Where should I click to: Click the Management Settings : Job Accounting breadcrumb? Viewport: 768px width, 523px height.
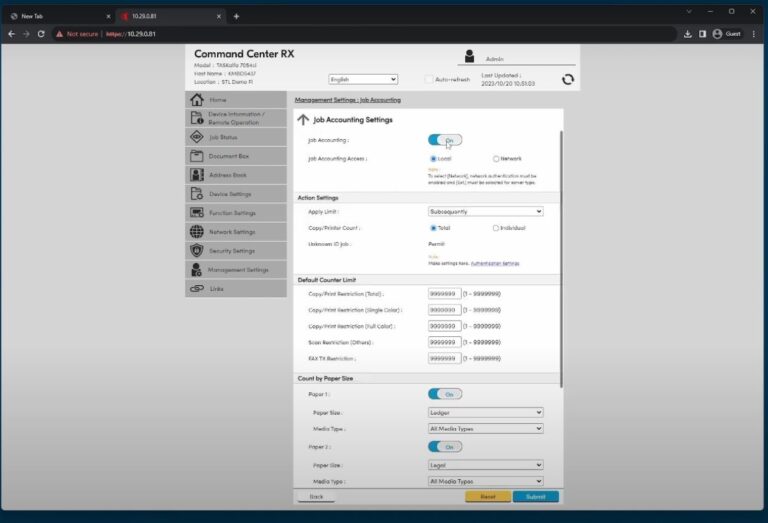click(347, 100)
